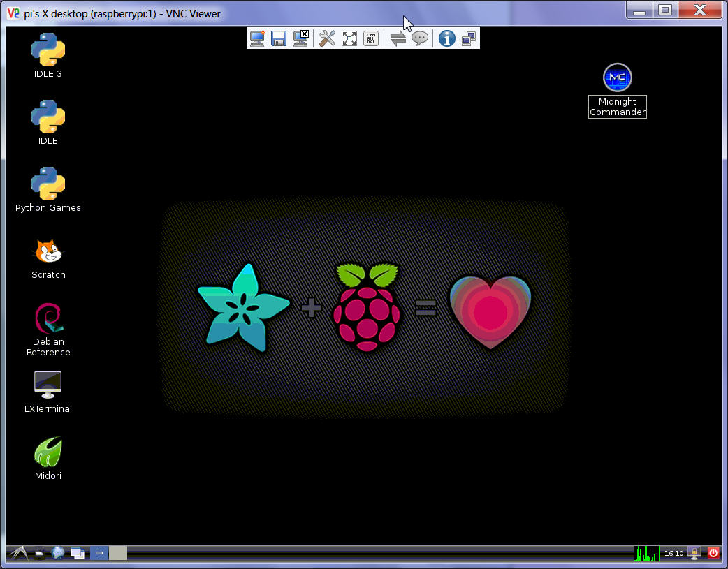728x569 pixels.
Task: Click the green CPU usage monitor
Action: [x=646, y=553]
